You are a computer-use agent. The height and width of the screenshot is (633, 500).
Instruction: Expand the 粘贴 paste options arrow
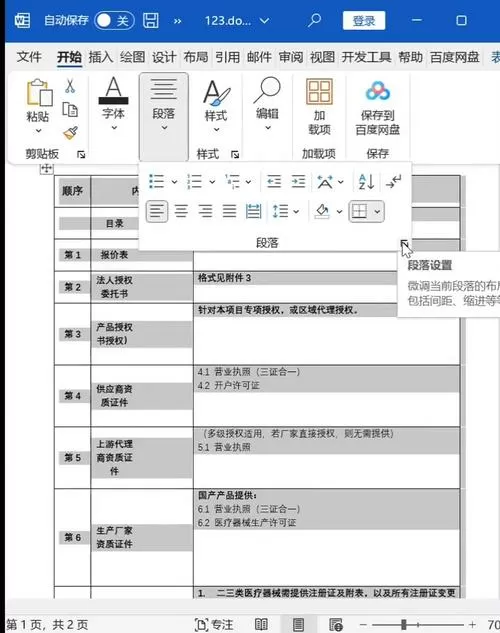click(x=38, y=131)
